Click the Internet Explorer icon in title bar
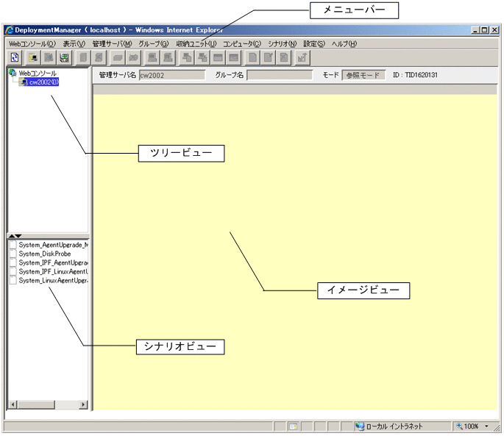The height and width of the screenshot is (436, 504). (x=9, y=31)
